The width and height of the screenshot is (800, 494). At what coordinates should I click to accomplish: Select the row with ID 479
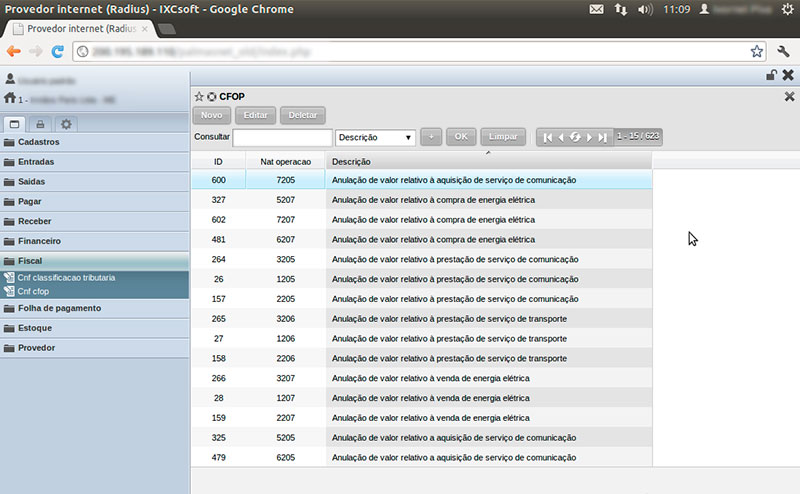422,458
